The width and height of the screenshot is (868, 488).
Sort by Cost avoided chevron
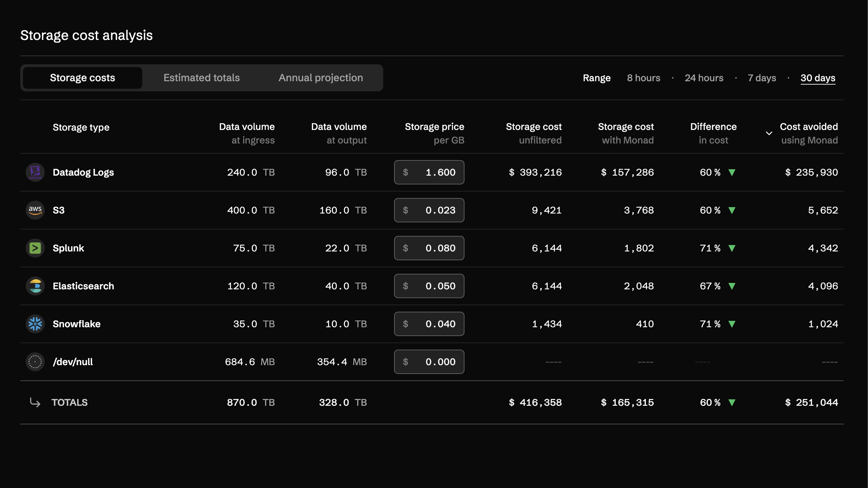(769, 133)
